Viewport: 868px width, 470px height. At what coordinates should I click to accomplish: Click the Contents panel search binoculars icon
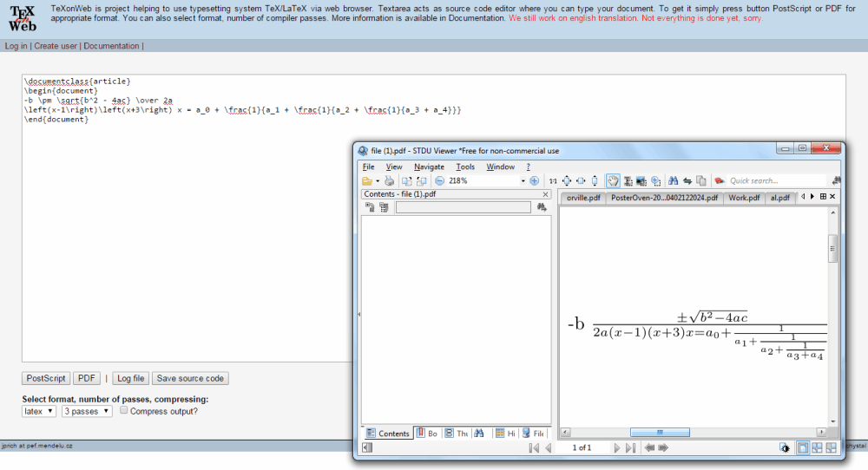coord(542,207)
